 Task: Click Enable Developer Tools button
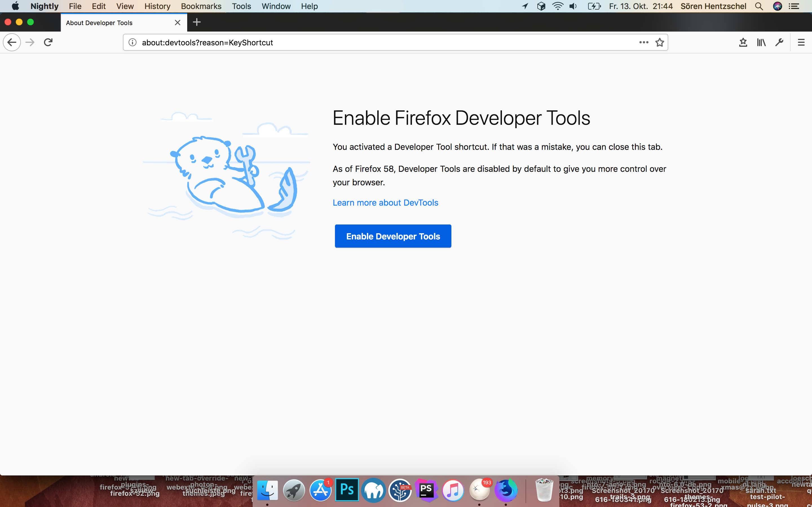click(x=393, y=236)
